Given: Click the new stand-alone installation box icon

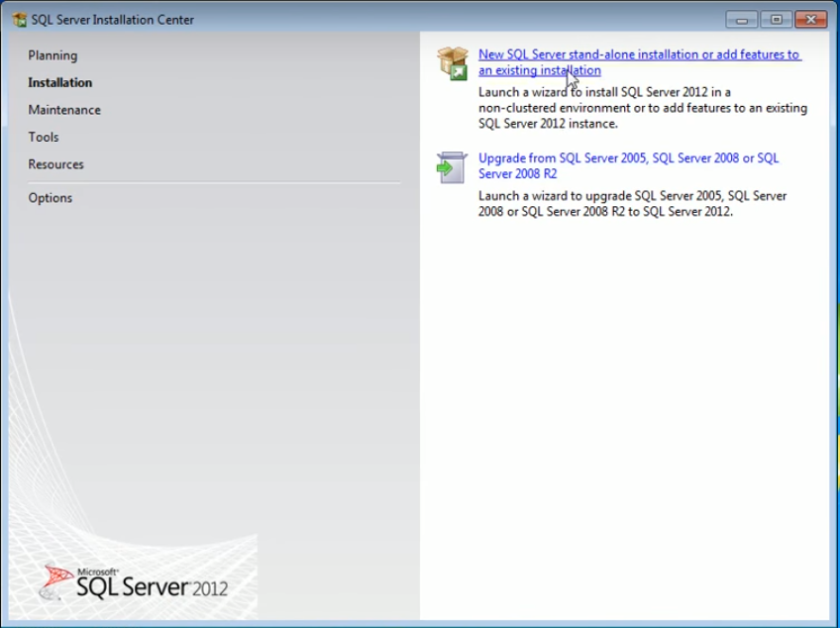Looking at the screenshot, I should pos(453,63).
